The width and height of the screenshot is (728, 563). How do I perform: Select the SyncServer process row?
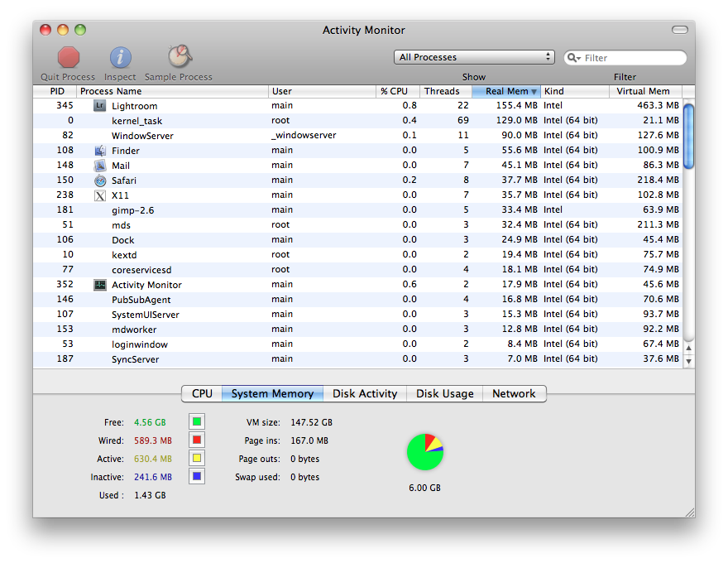tap(358, 358)
